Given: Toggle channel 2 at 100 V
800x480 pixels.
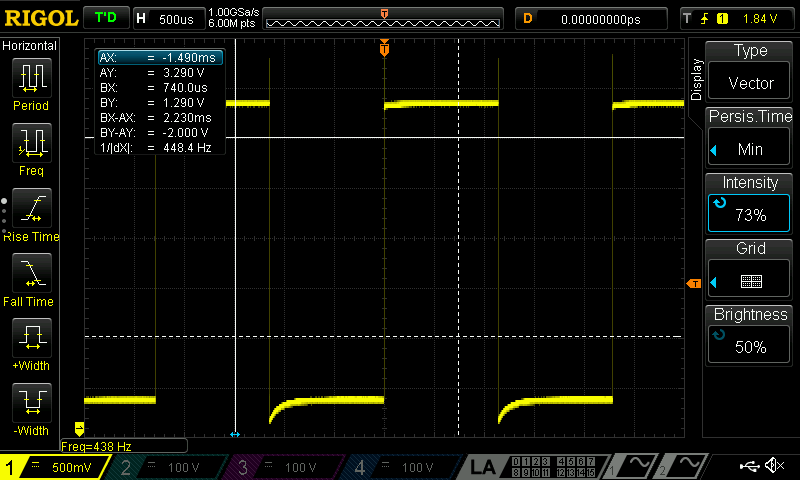Looking at the screenshot, I should click(168, 467).
